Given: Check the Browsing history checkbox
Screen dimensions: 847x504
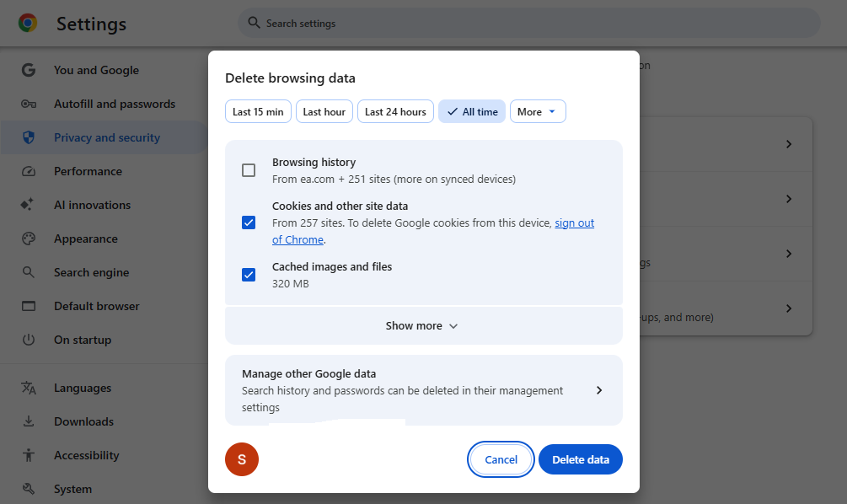Looking at the screenshot, I should click(x=249, y=170).
